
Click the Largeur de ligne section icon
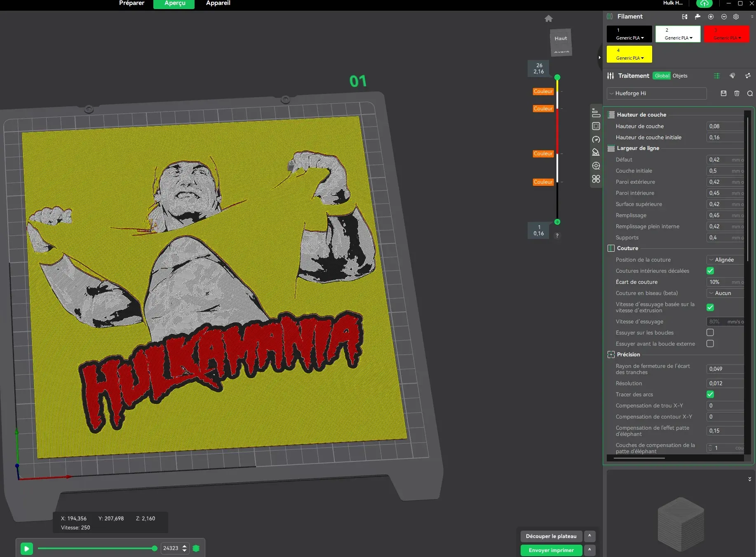coord(611,148)
